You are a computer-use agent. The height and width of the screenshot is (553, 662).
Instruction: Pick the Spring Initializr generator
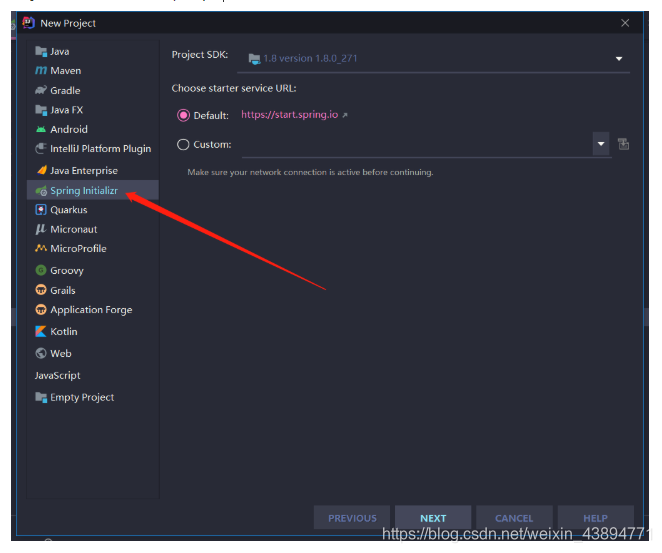[x=92, y=190]
